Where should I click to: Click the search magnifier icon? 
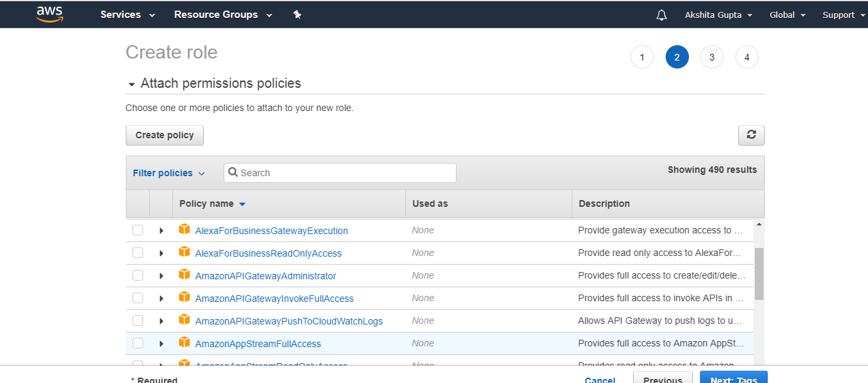tap(233, 172)
